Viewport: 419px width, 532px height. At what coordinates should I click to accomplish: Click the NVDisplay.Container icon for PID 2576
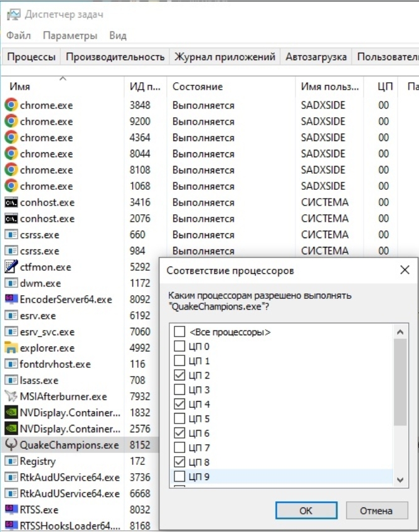tap(11, 429)
